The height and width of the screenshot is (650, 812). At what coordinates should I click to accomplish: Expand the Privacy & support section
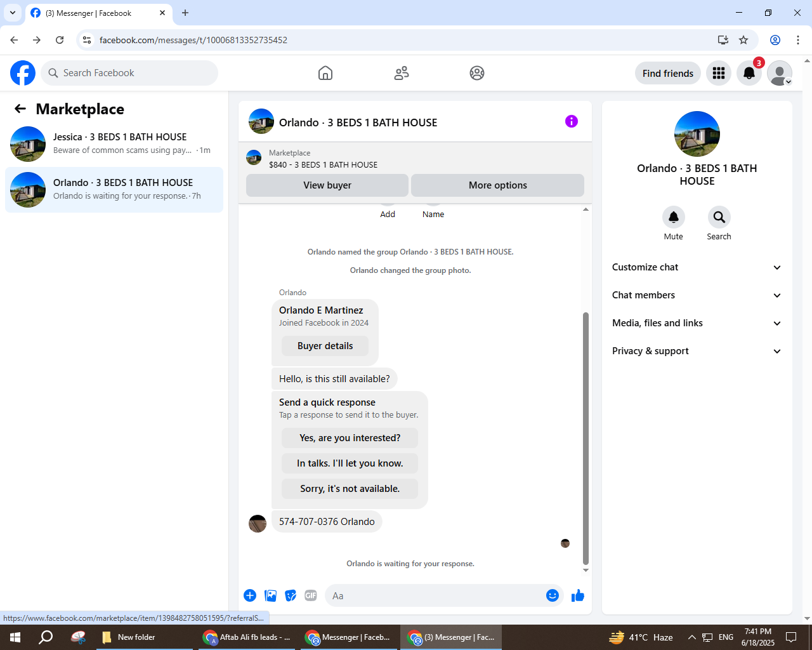coord(697,351)
